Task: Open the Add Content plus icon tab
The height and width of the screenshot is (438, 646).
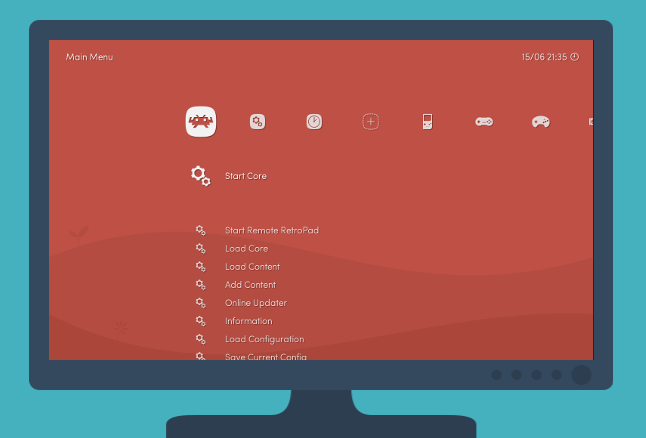Action: pyautogui.click(x=371, y=122)
